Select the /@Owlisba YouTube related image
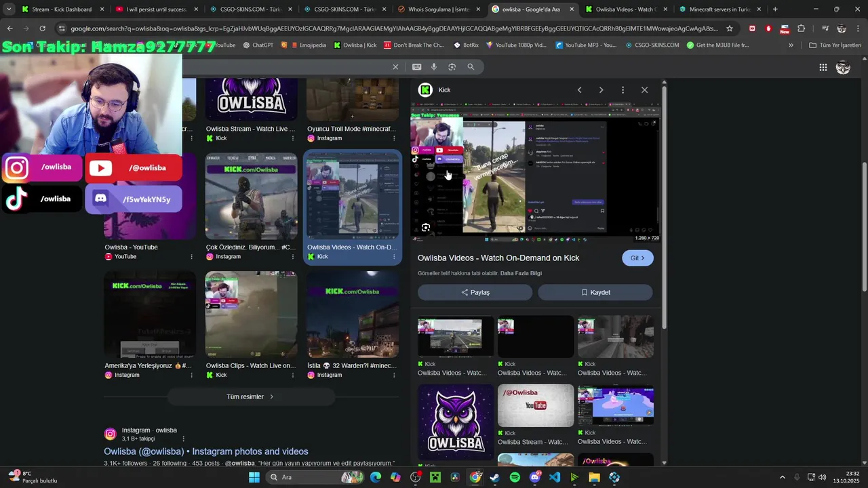This screenshot has width=868, height=488. click(536, 405)
